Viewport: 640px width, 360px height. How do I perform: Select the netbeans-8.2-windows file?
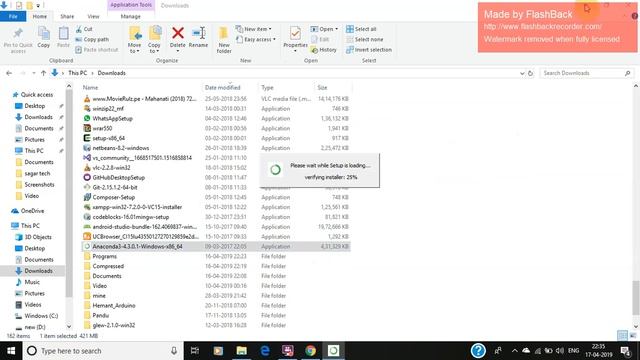click(x=120, y=148)
